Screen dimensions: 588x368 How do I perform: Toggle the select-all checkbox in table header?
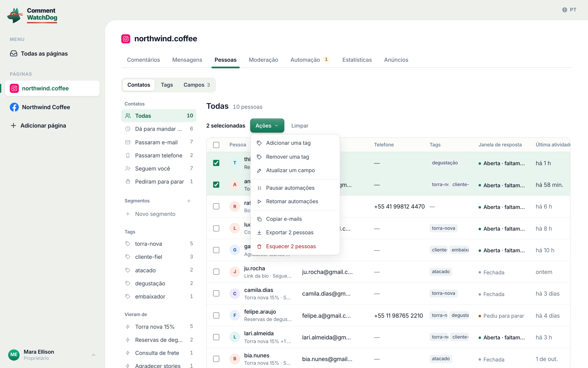coord(216,145)
